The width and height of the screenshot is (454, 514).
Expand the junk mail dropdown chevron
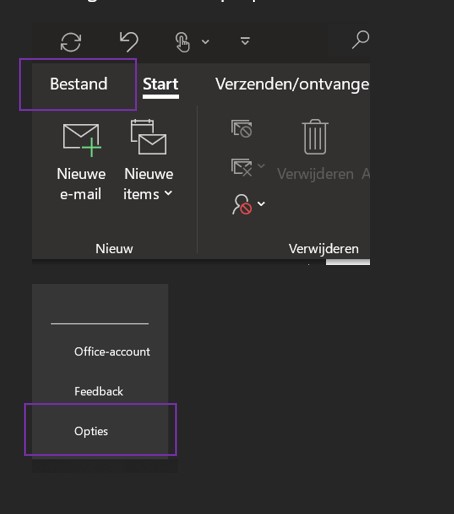[261, 204]
